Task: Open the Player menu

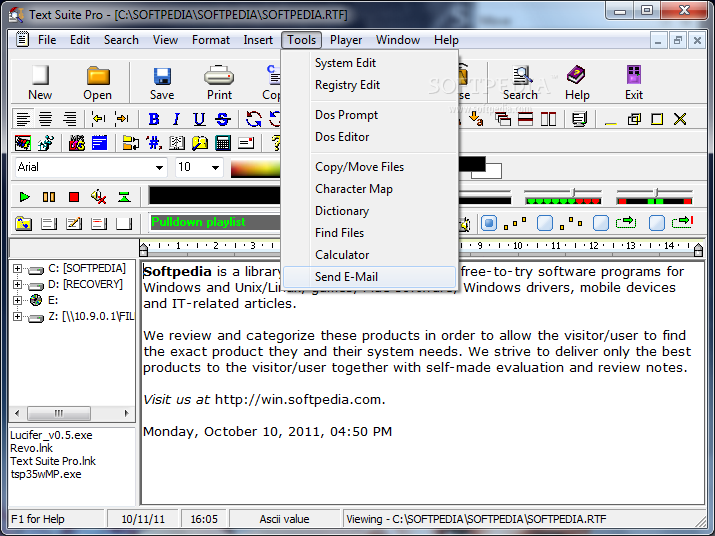Action: coord(346,40)
